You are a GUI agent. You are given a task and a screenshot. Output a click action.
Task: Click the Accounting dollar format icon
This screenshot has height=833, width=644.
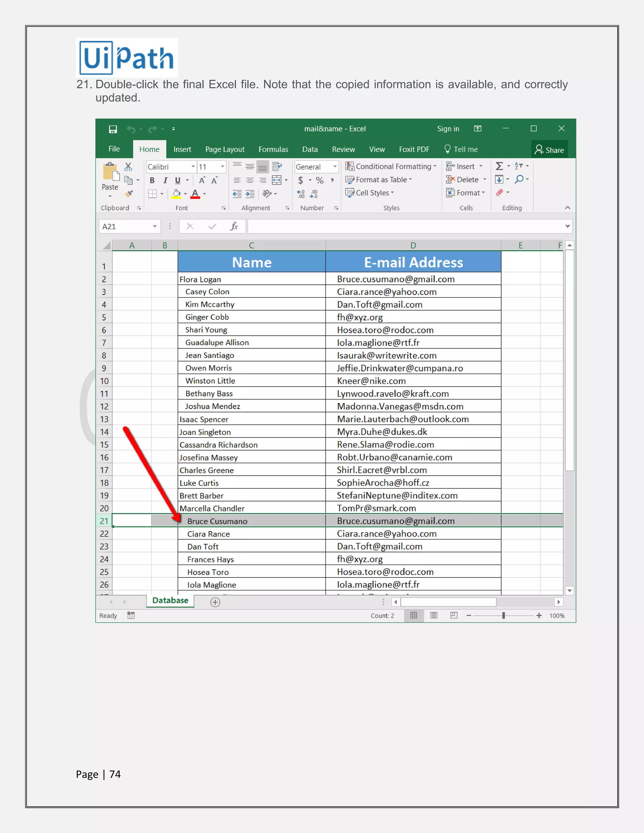coord(301,180)
